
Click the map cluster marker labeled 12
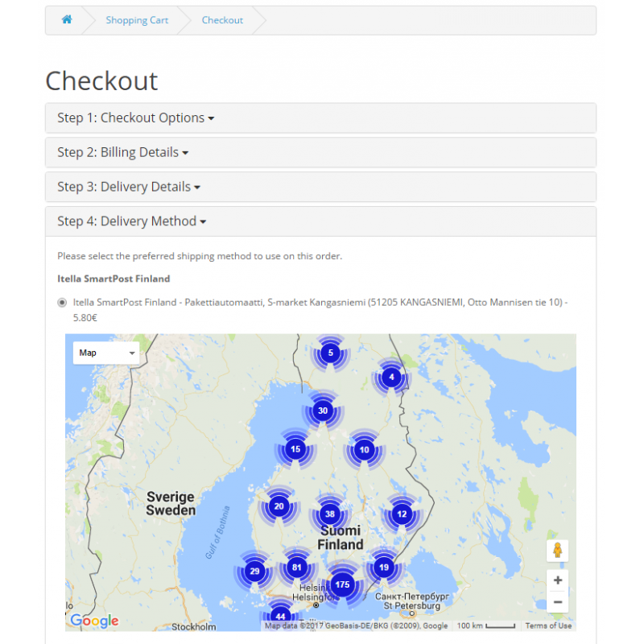[x=402, y=514]
